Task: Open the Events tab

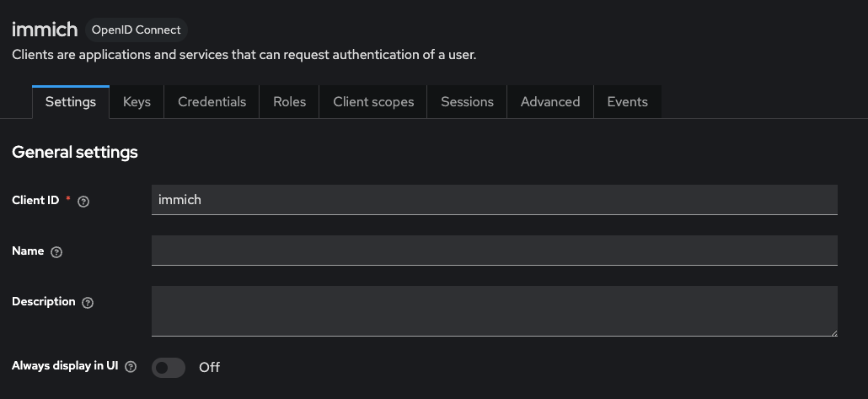Action: [x=627, y=102]
